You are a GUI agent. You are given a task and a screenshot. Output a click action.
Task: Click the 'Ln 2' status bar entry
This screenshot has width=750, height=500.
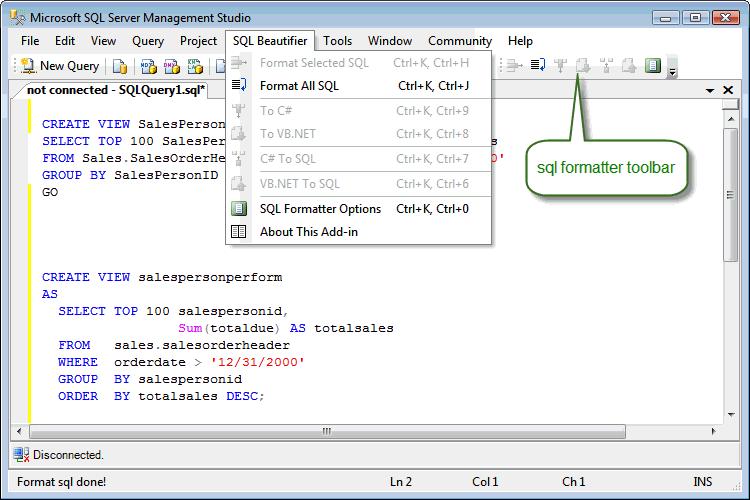coord(401,482)
